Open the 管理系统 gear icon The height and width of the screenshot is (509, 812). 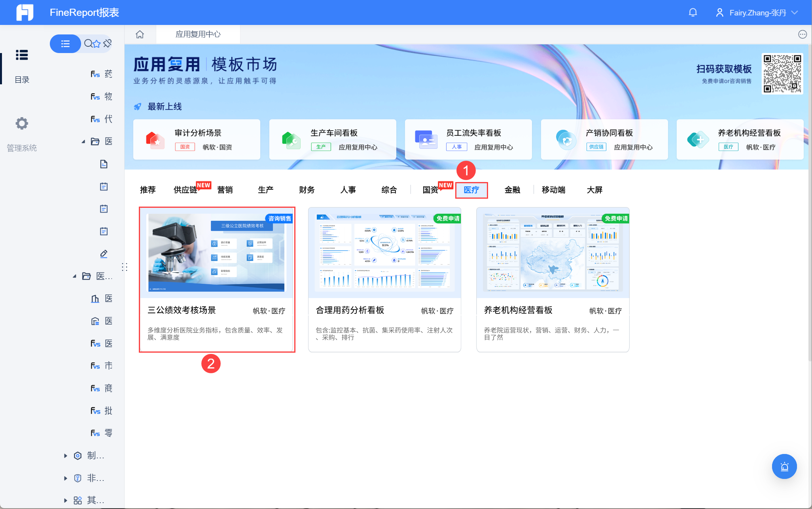point(22,123)
